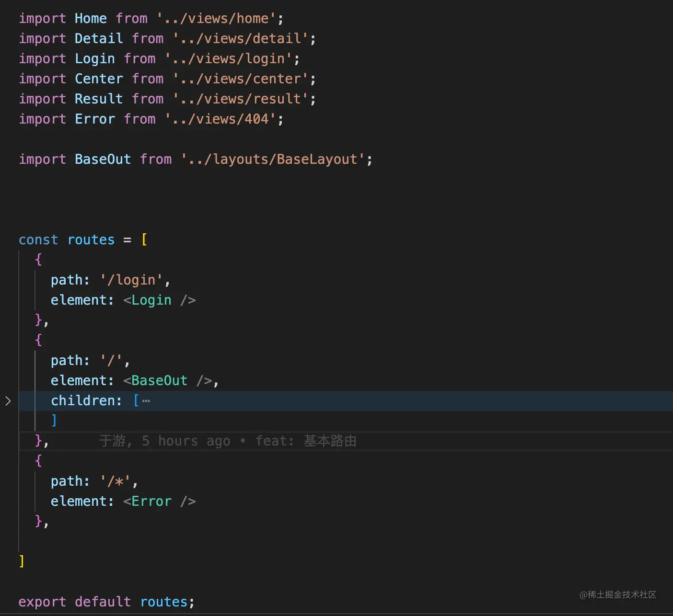This screenshot has height=616, width=673.
Task: Click the '../views/home' path string
Action: click(216, 19)
